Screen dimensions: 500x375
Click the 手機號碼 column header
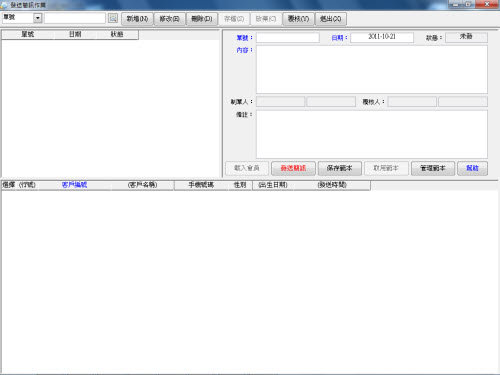pyautogui.click(x=201, y=185)
